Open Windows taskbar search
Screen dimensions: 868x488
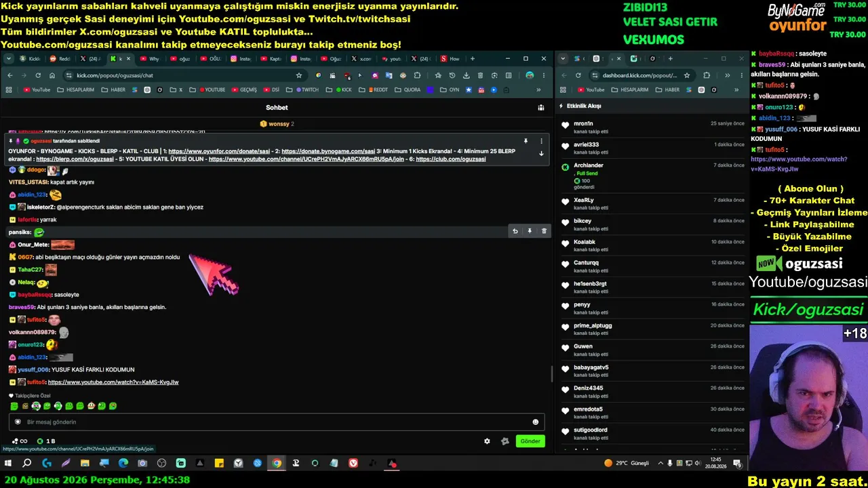pyautogui.click(x=27, y=464)
